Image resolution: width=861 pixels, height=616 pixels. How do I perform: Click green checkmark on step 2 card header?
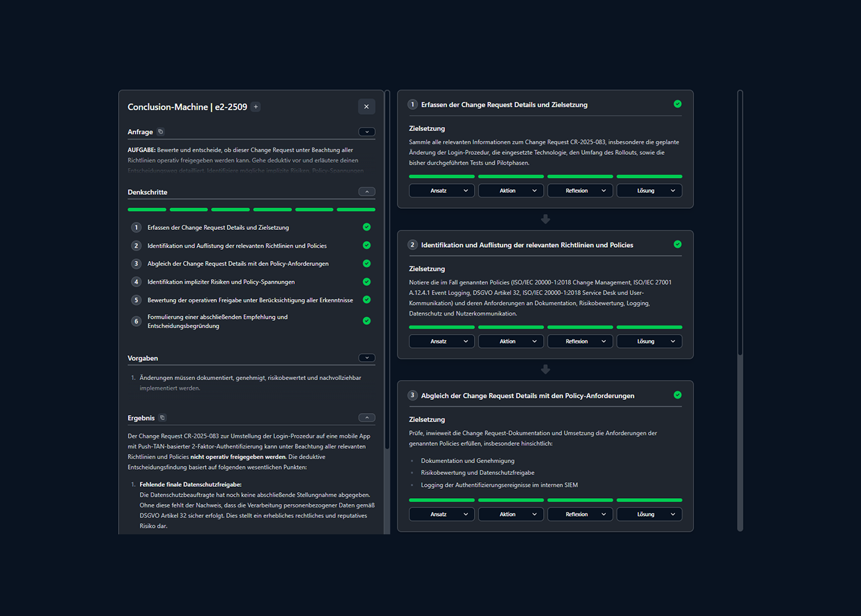point(678,244)
